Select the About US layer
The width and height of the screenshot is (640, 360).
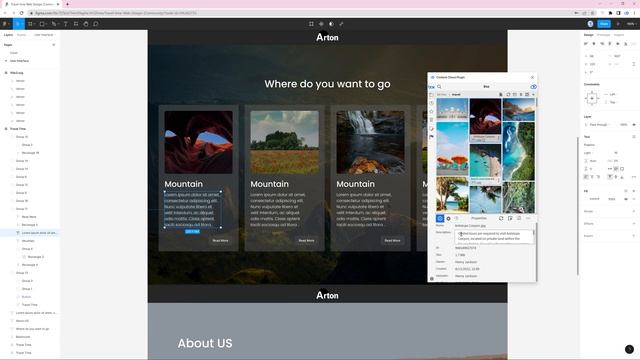(22, 321)
